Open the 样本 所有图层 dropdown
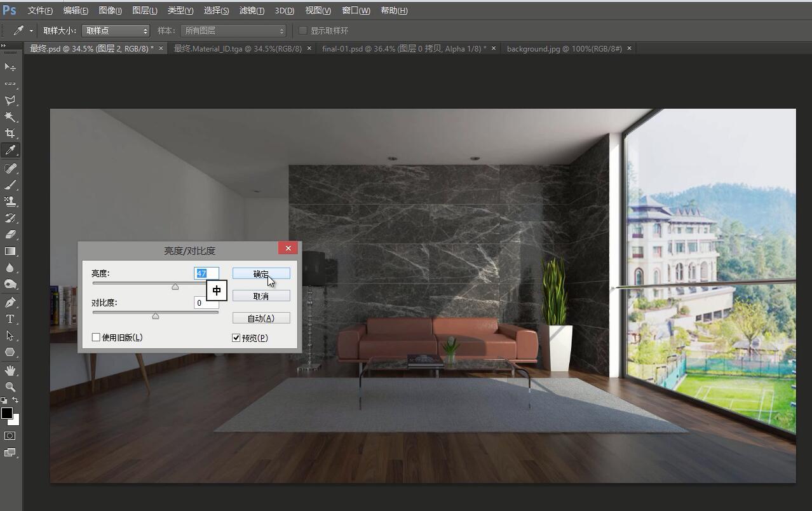Screen dimensions: 812x511 coord(233,31)
